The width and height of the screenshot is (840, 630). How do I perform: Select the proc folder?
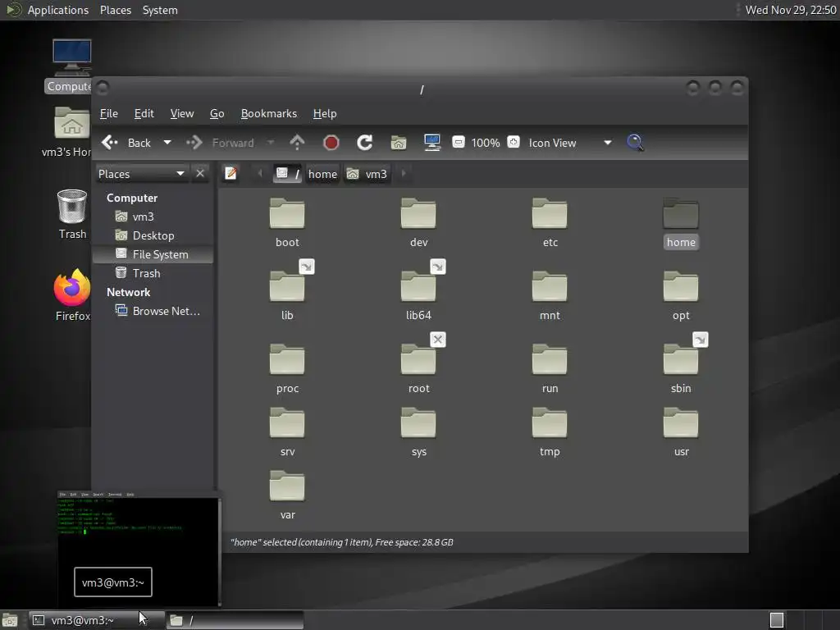pos(287,368)
